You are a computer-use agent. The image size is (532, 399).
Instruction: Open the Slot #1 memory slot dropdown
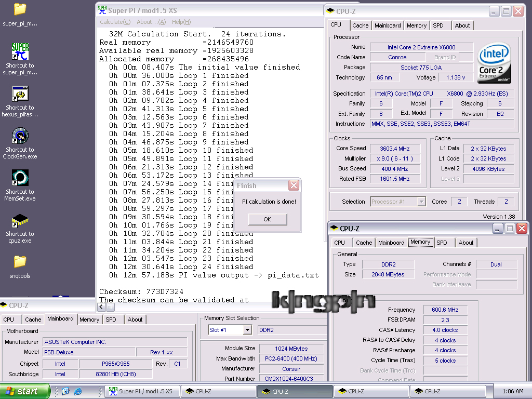click(x=247, y=330)
